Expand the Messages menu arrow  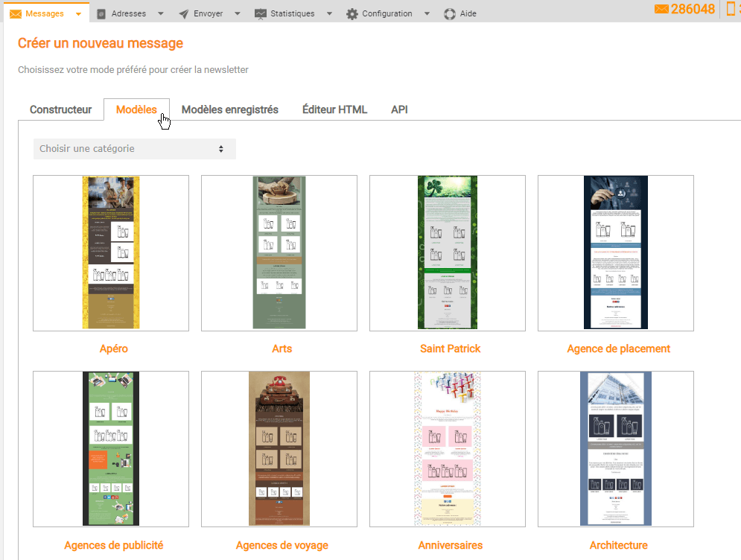[77, 13]
